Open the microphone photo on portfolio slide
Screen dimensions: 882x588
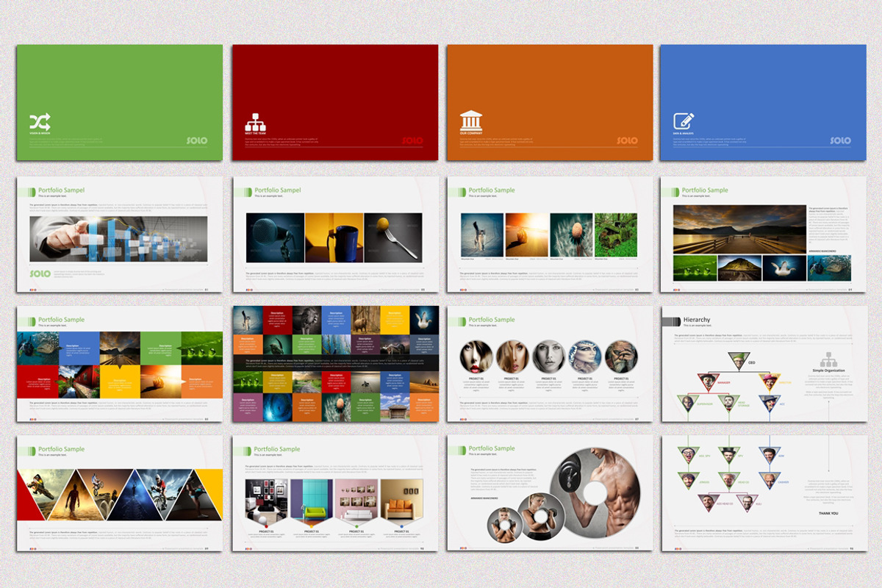(275, 237)
